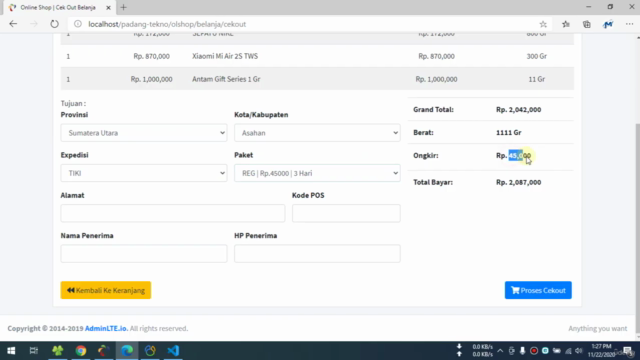Open the Favorites list icon
Viewport: 640px width, 360px height.
(x=566, y=24)
